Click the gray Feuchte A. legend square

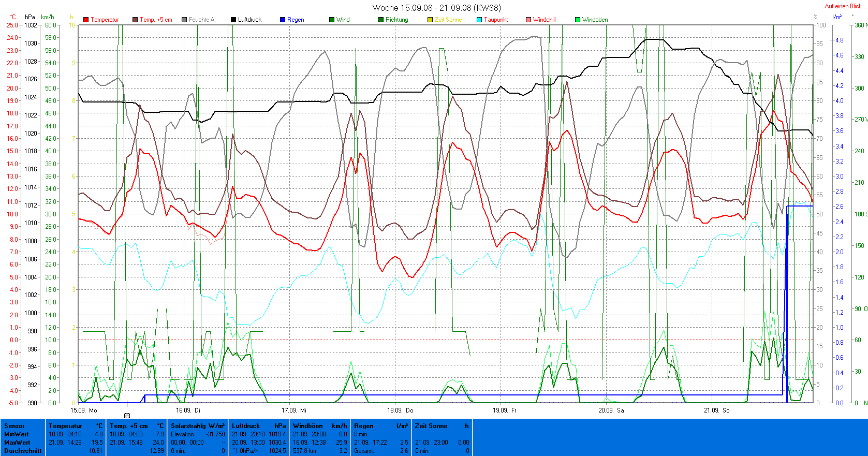tap(184, 20)
